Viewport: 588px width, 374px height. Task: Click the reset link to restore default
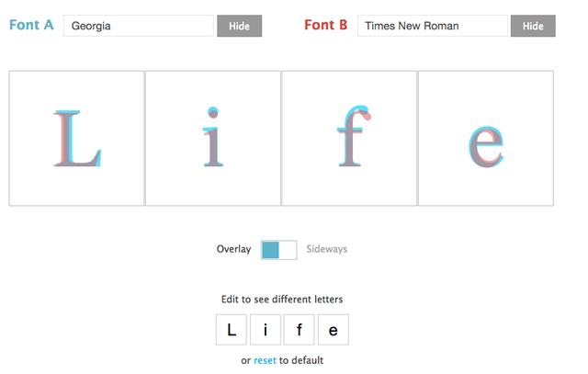click(265, 360)
